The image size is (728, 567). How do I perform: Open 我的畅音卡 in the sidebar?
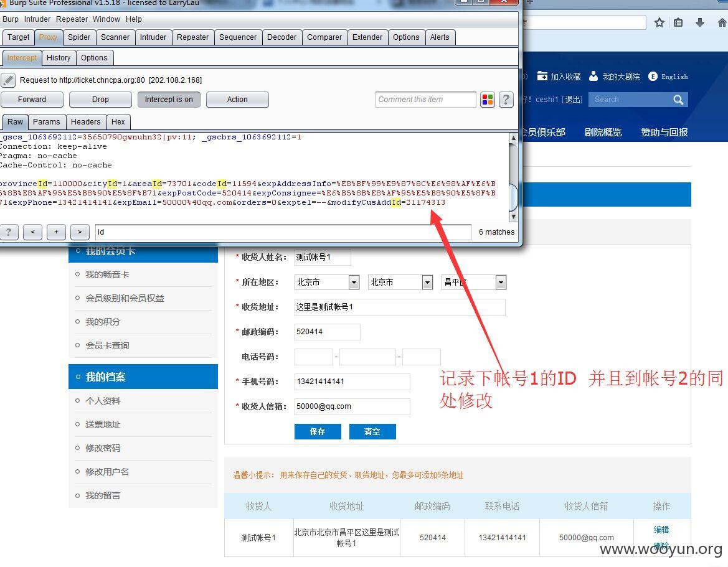click(x=107, y=274)
